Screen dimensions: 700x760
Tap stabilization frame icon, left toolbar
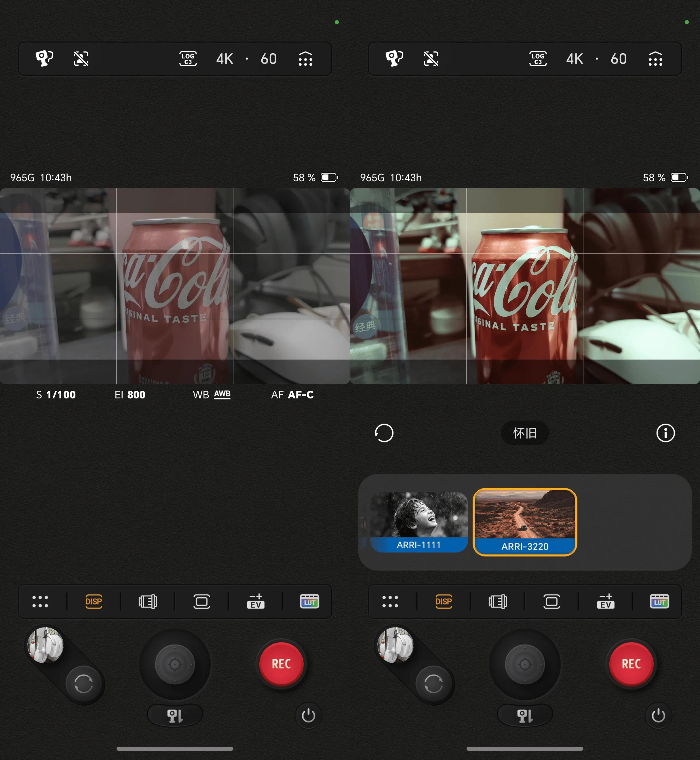(148, 601)
